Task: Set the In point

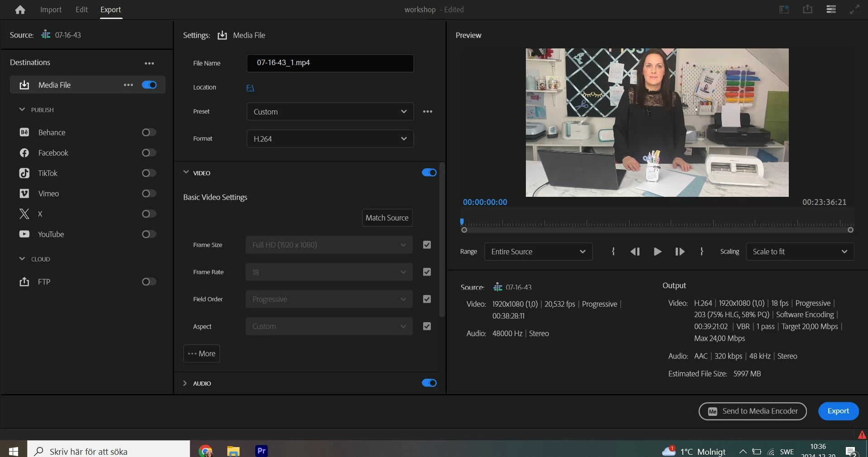Action: click(613, 252)
